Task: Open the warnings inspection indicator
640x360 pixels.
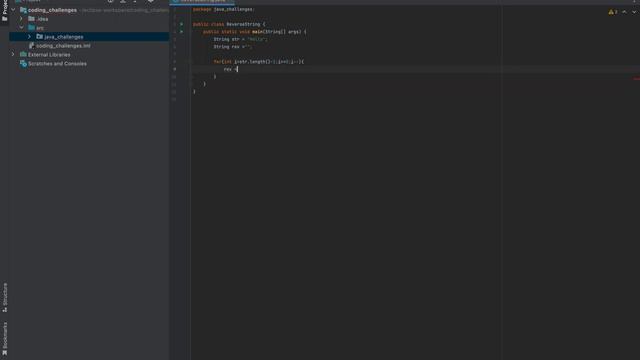Action: [x=613, y=12]
